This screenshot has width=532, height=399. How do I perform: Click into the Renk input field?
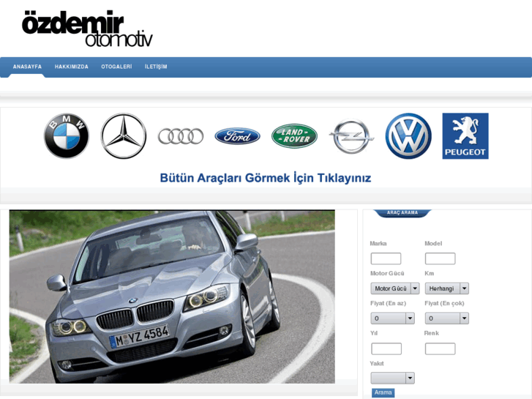point(440,348)
